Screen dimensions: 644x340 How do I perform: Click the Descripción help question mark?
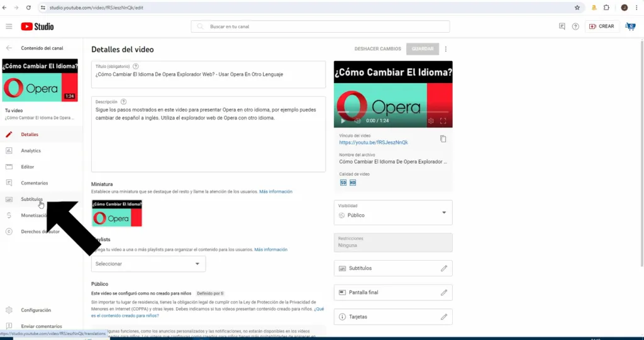click(x=123, y=101)
